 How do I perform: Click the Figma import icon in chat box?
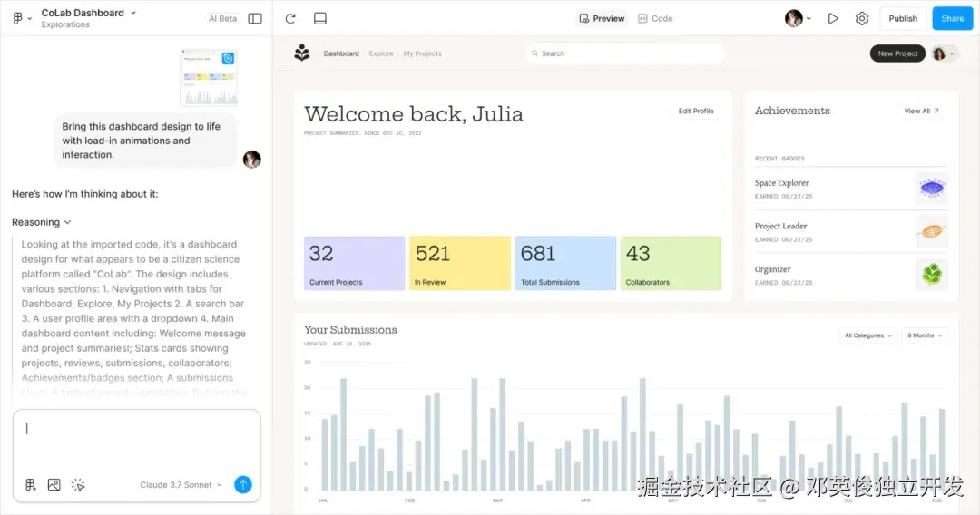click(30, 485)
